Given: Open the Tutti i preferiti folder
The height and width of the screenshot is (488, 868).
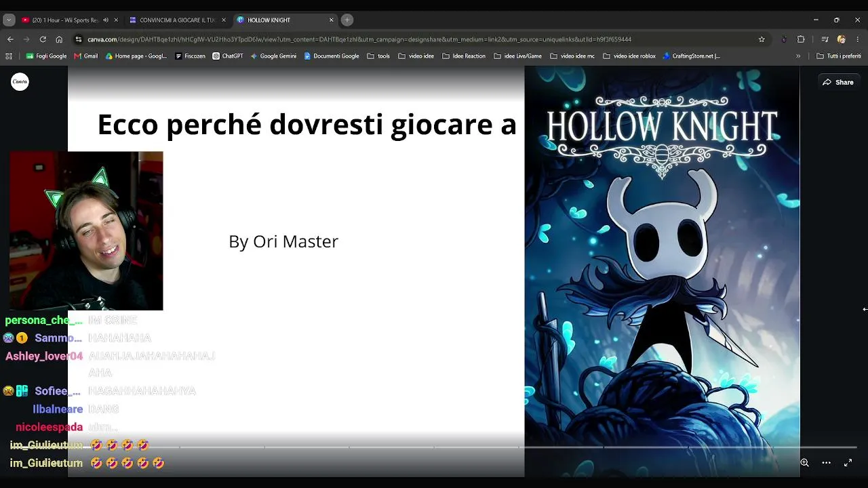Looking at the screenshot, I should click(839, 56).
